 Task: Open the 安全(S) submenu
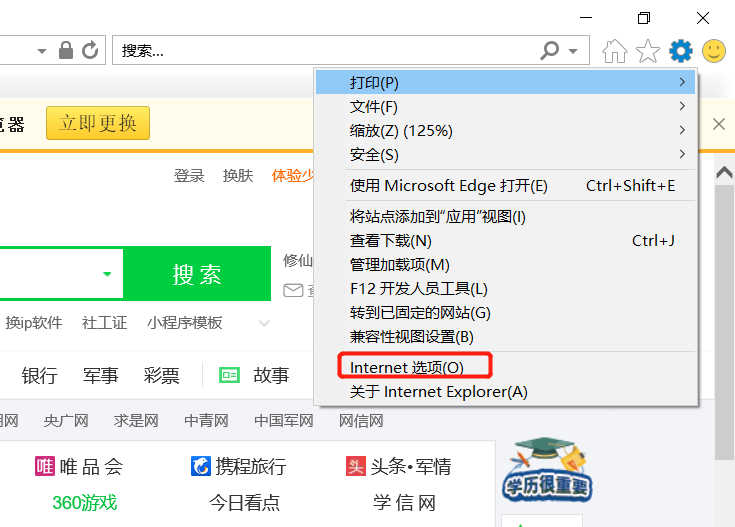(x=506, y=154)
